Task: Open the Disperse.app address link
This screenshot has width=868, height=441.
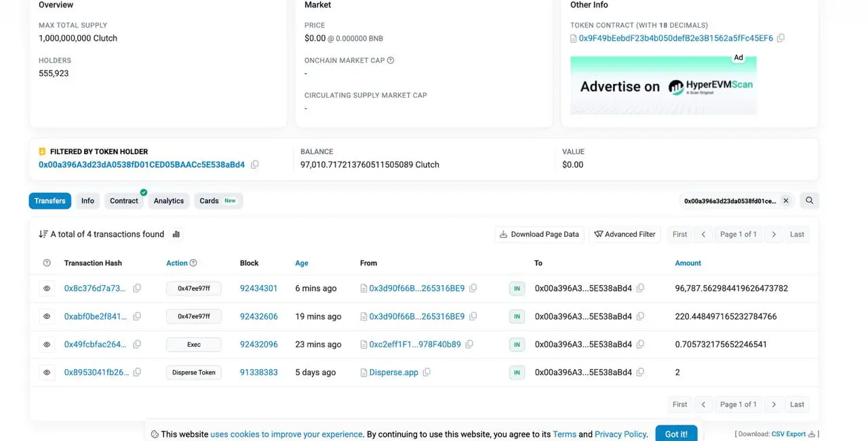Action: click(393, 372)
